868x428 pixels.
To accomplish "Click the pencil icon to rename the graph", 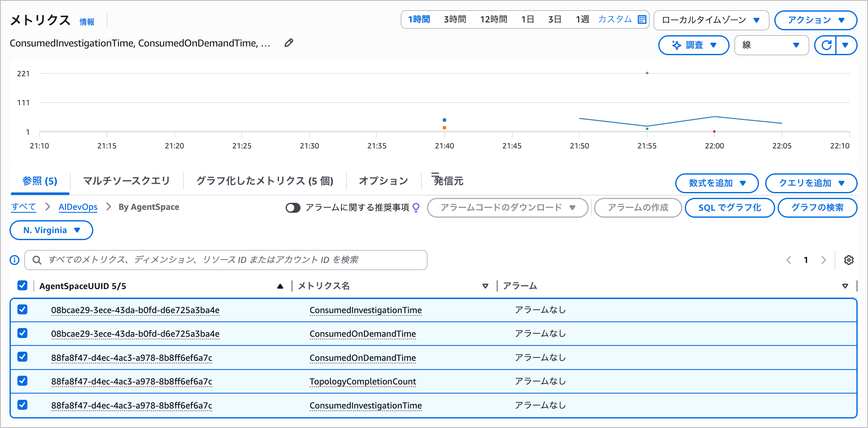I will 289,43.
